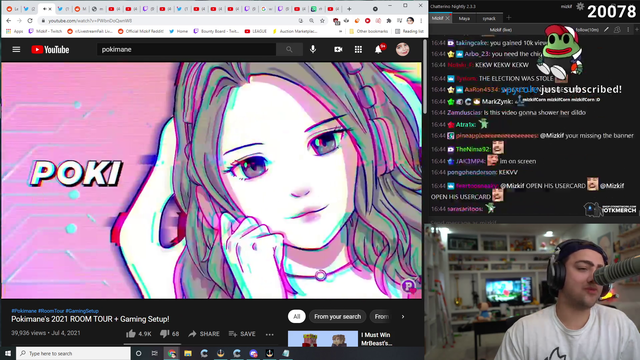Save the video to a playlist
The image size is (640, 360).
[x=242, y=334]
